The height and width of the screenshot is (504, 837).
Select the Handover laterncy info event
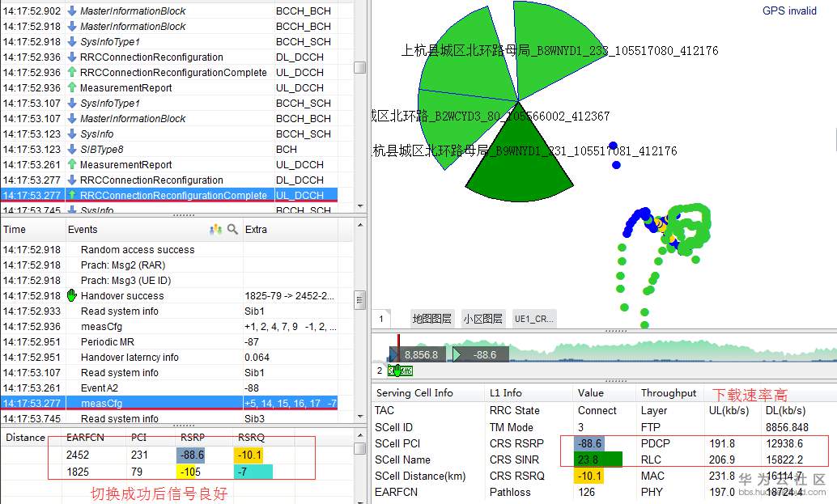(x=169, y=358)
